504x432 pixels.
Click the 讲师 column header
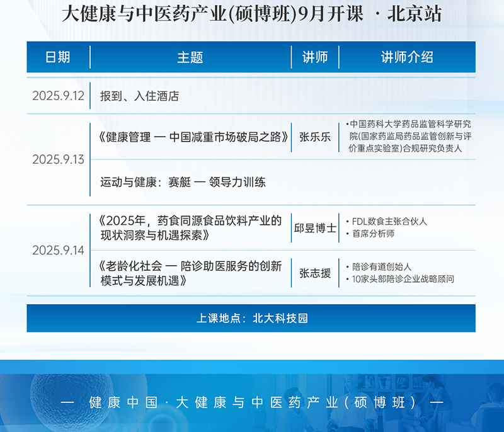[x=315, y=57]
